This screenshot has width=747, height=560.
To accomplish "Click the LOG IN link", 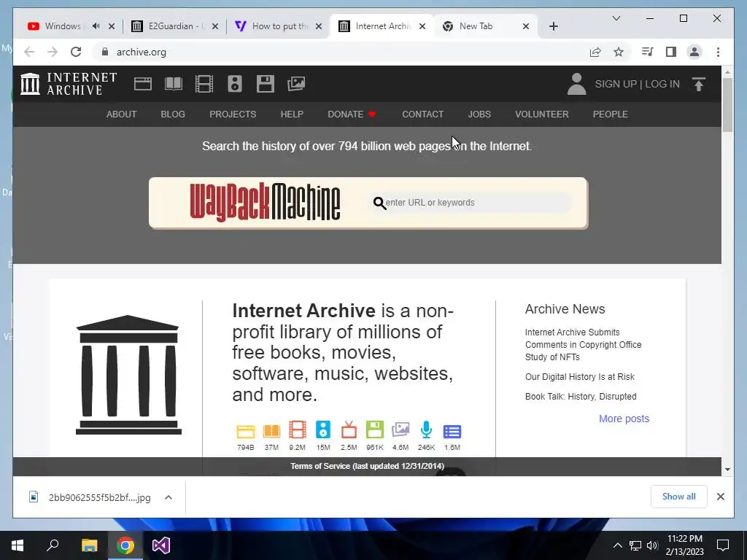I will tap(662, 85).
